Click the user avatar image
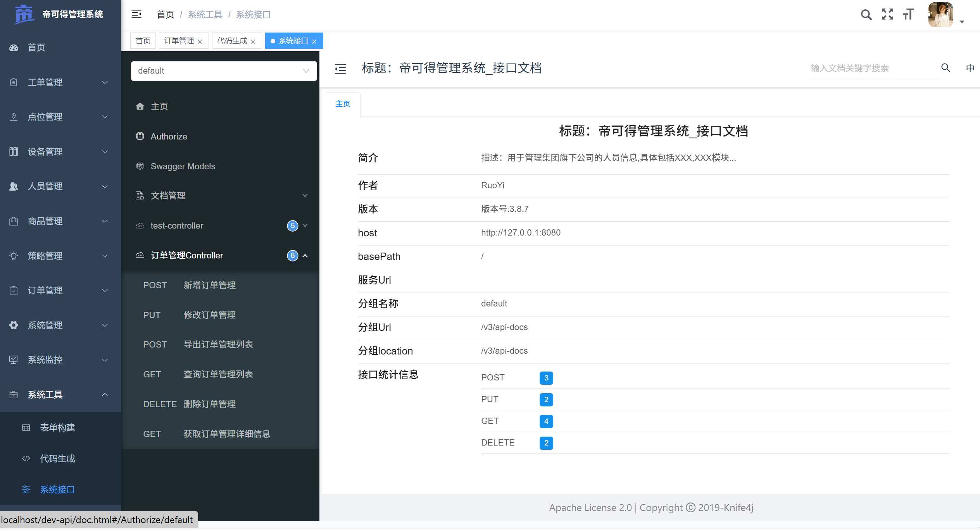The height and width of the screenshot is (530, 980). (941, 15)
